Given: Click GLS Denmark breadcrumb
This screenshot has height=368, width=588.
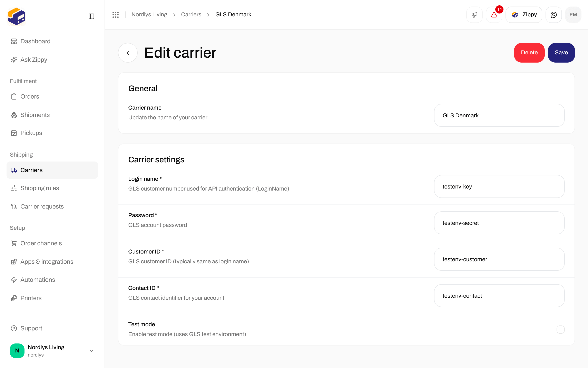Looking at the screenshot, I should (233, 15).
